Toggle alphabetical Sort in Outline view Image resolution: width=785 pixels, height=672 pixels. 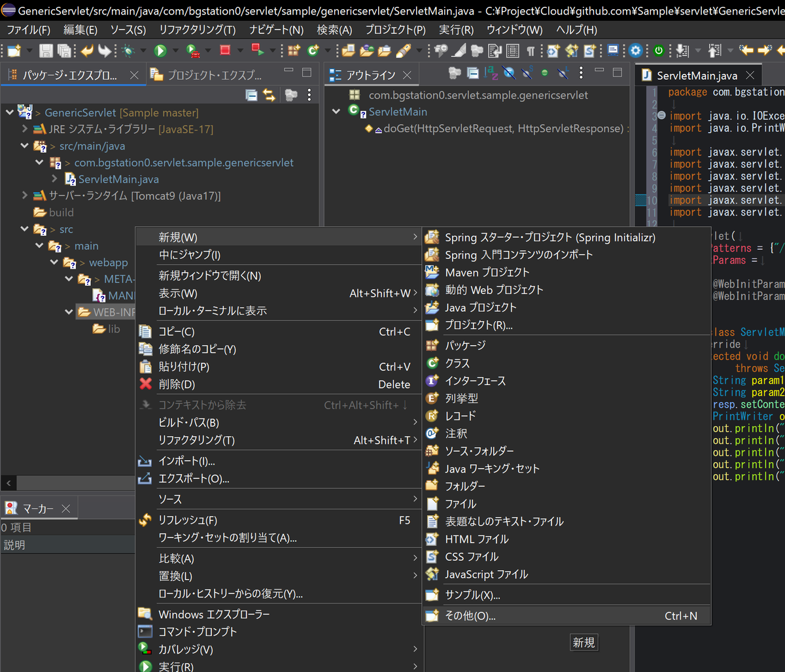(x=491, y=73)
